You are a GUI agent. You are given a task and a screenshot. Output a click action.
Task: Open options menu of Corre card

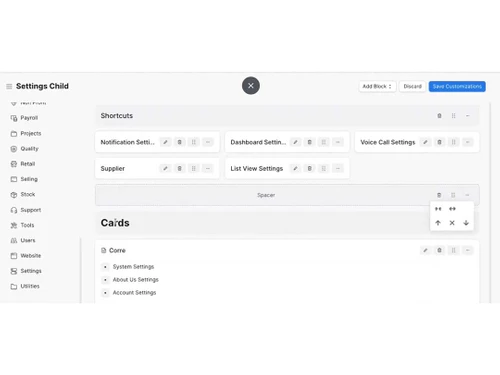pos(468,250)
